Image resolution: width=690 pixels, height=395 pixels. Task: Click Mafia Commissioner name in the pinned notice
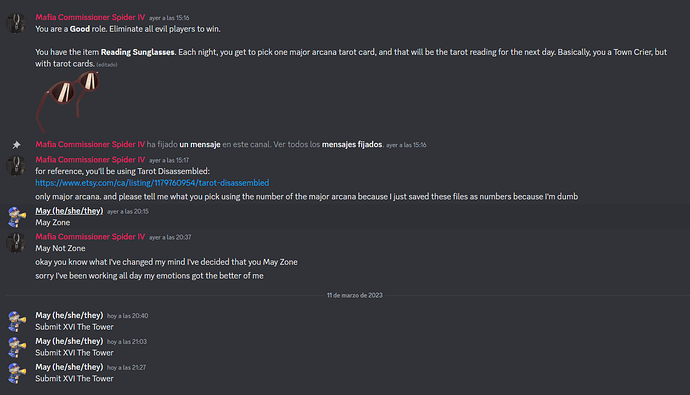pos(90,145)
